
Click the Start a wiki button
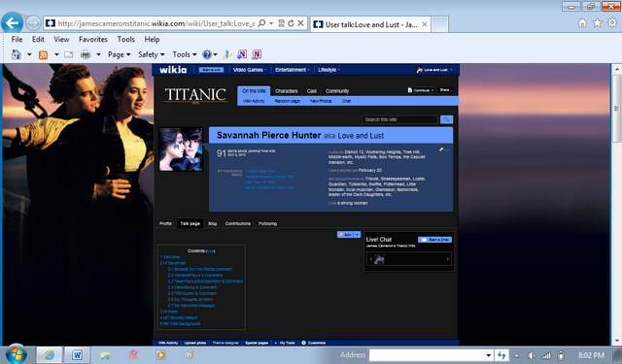[x=212, y=70]
